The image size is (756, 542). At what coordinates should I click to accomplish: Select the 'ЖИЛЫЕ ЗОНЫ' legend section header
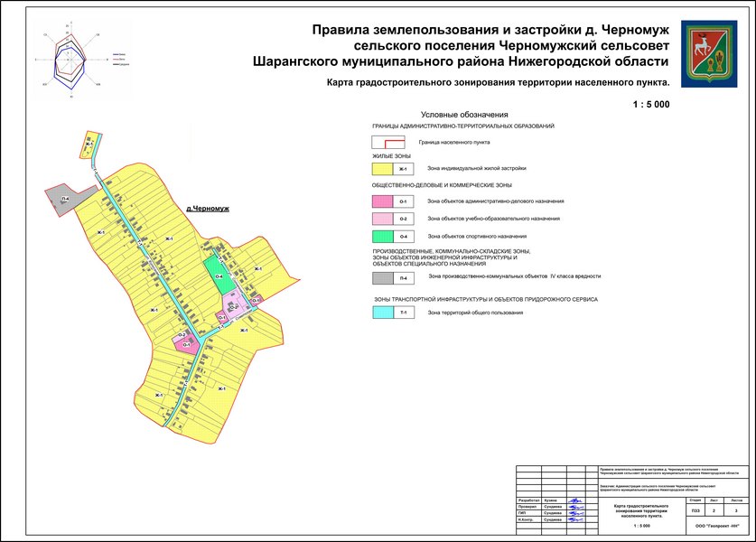point(390,156)
